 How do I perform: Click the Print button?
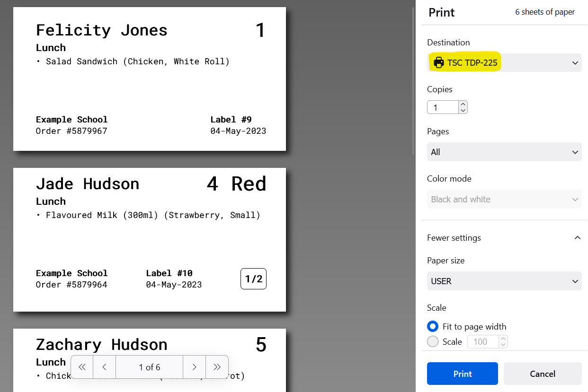(462, 374)
